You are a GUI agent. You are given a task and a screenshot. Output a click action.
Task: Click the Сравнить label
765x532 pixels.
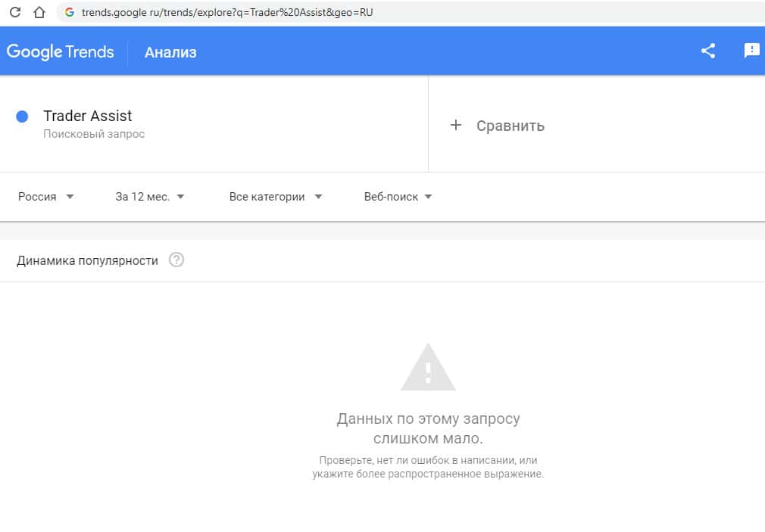coord(511,126)
